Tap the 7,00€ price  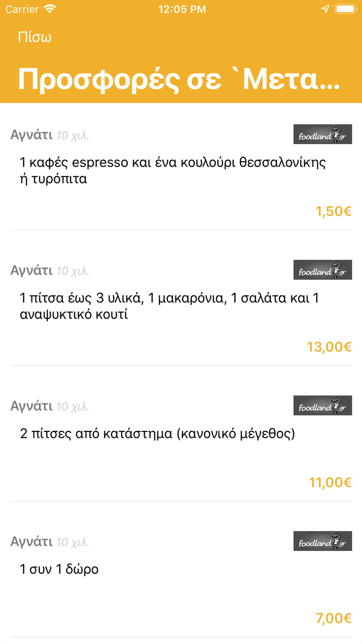(x=333, y=618)
